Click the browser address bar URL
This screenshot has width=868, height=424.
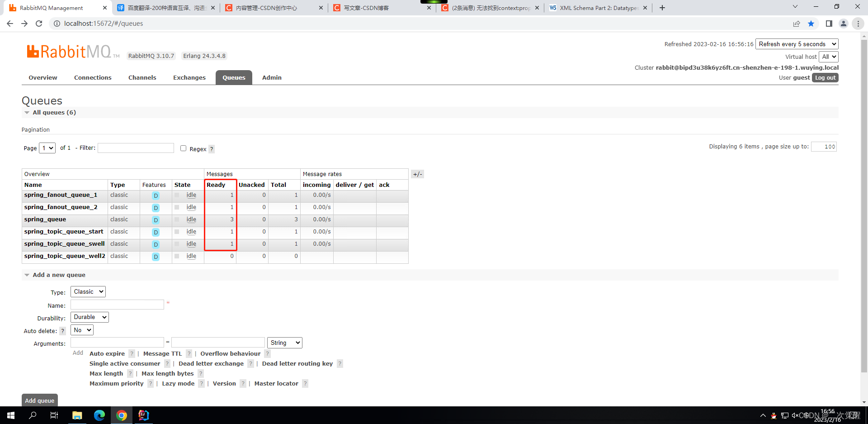pos(104,24)
